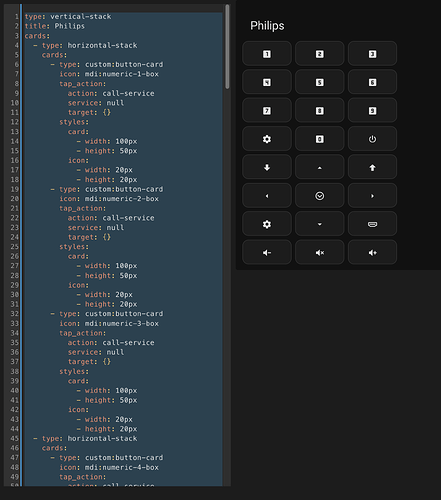Tap the numeric 1 button in Philips remote
The image size is (441, 500).
[267, 54]
